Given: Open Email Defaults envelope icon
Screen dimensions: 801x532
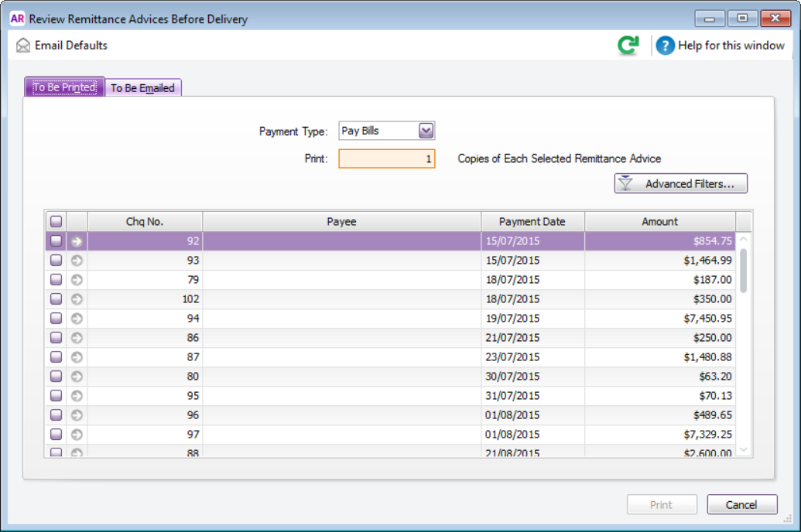Looking at the screenshot, I should (x=23, y=46).
